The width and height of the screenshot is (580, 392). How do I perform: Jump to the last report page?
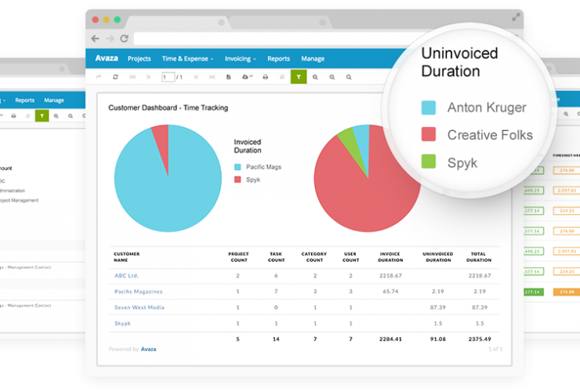click(x=211, y=77)
